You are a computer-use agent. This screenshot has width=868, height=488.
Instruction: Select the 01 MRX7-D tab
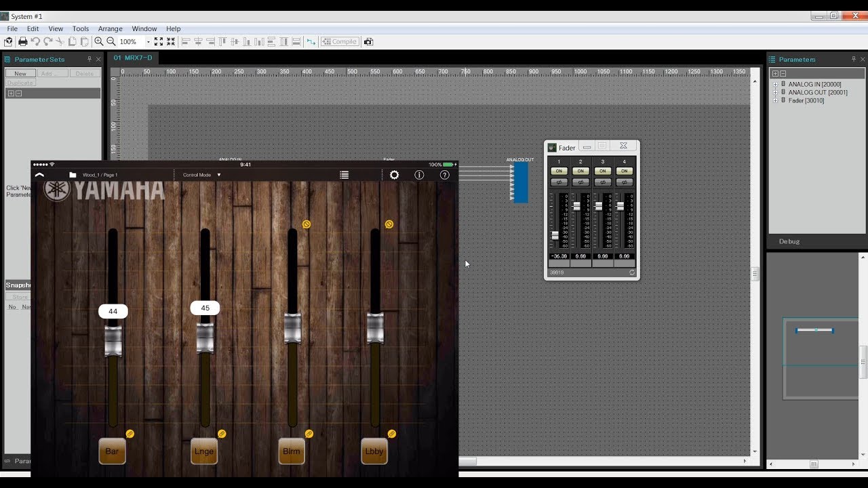tap(133, 58)
